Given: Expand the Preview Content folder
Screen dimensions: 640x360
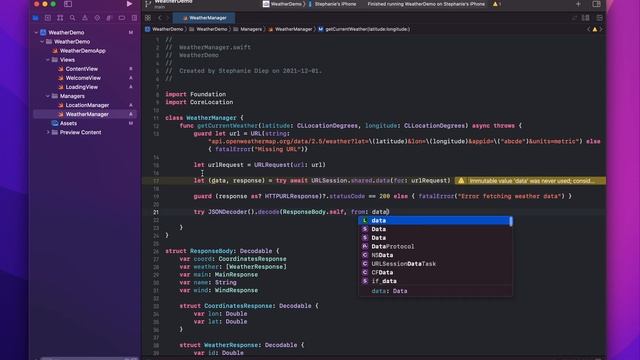Looking at the screenshot, I should coord(48,132).
